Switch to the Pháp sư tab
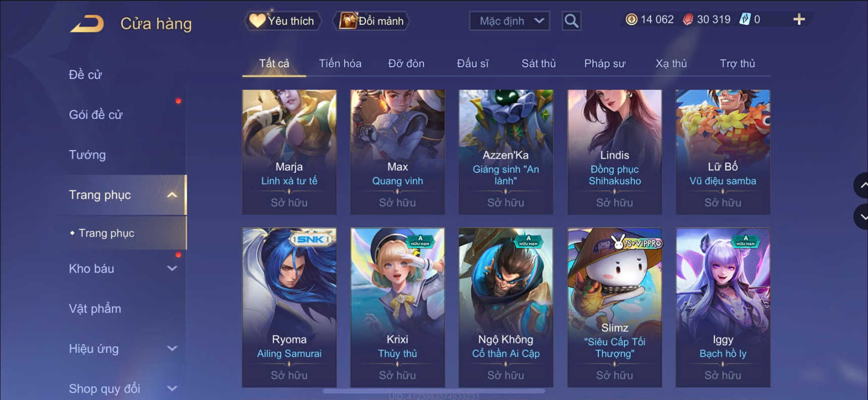Image resolution: width=868 pixels, height=400 pixels. pyautogui.click(x=604, y=63)
